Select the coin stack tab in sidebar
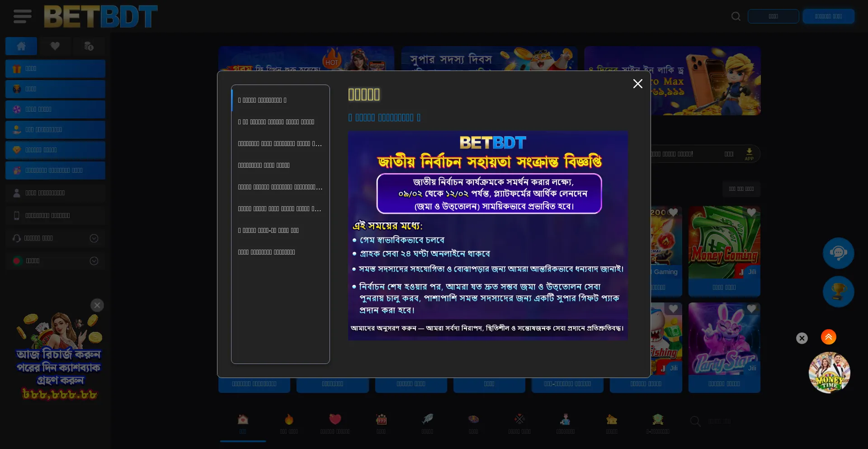 [89, 46]
